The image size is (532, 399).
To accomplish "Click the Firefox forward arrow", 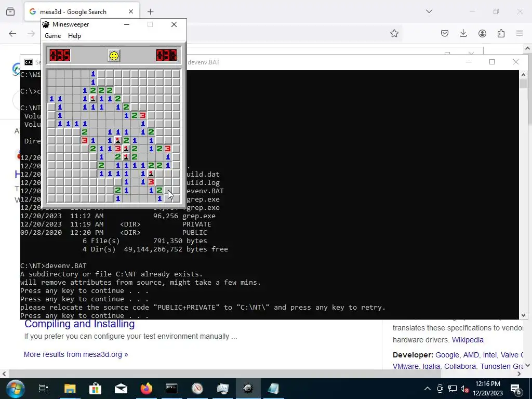I will (x=31, y=33).
